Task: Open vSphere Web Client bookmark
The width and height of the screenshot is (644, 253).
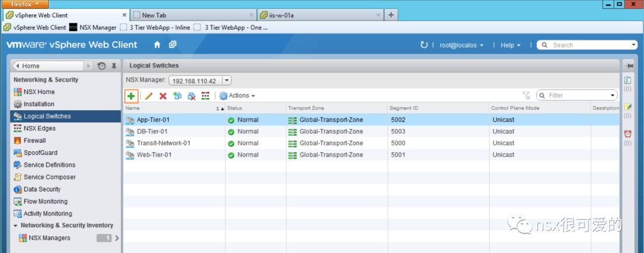Action: pyautogui.click(x=35, y=27)
